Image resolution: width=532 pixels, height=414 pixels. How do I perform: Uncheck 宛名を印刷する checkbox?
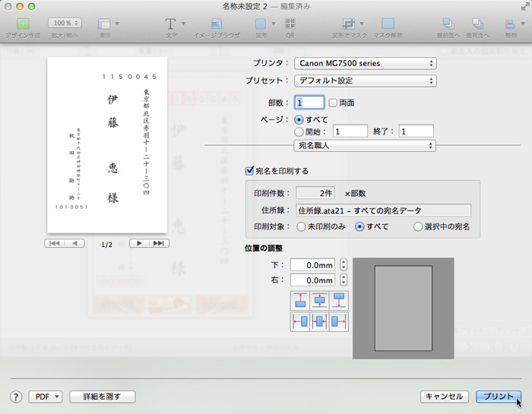click(249, 171)
